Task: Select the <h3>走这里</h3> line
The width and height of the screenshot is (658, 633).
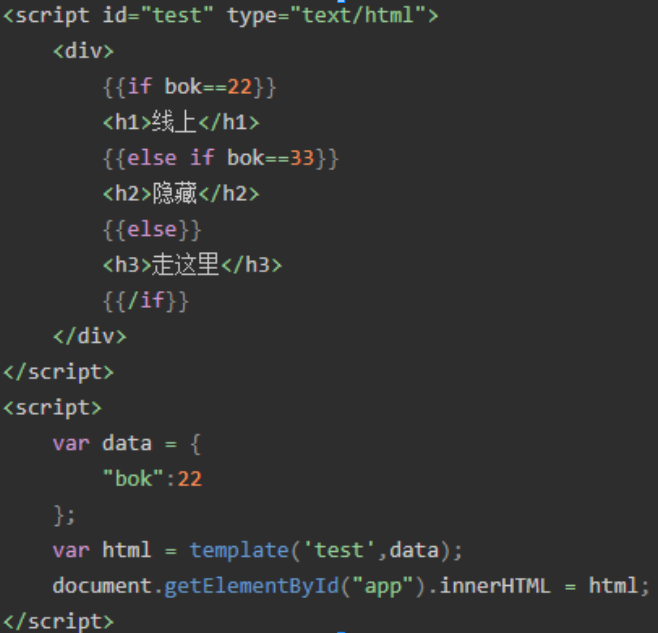Action: 193,265
